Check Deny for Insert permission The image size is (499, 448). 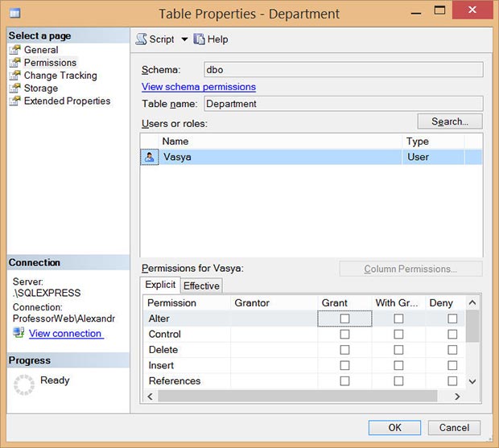click(x=452, y=365)
